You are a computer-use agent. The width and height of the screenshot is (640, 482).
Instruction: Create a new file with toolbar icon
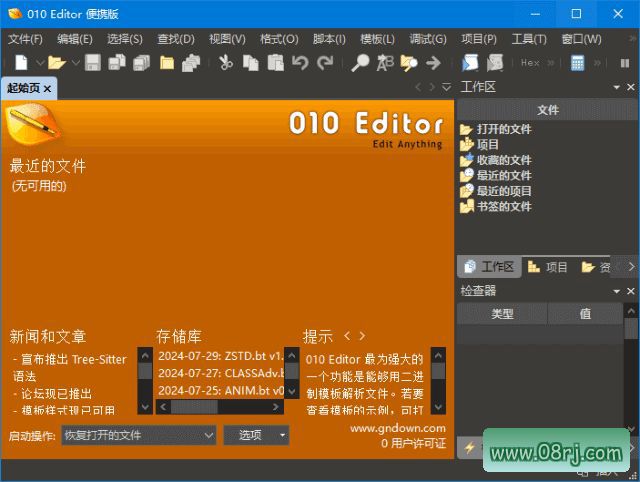point(21,63)
